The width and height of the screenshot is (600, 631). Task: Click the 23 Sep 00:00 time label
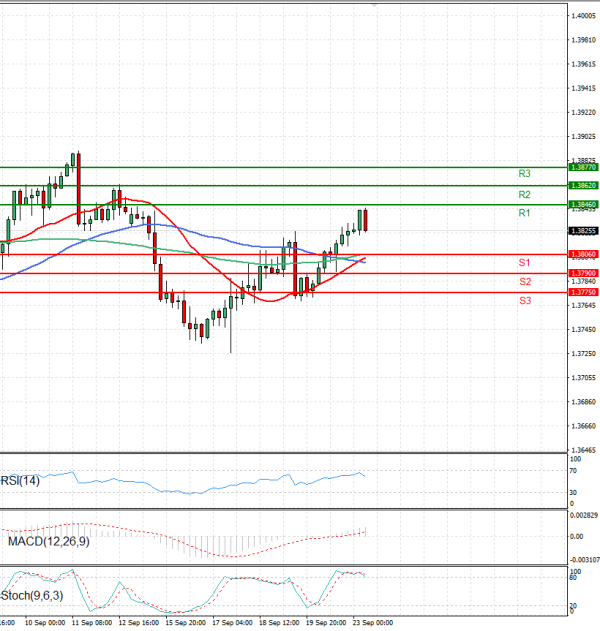click(x=373, y=623)
